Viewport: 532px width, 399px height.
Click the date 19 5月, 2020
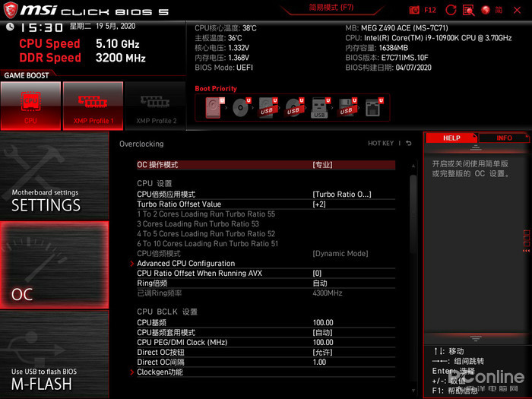[x=116, y=26]
